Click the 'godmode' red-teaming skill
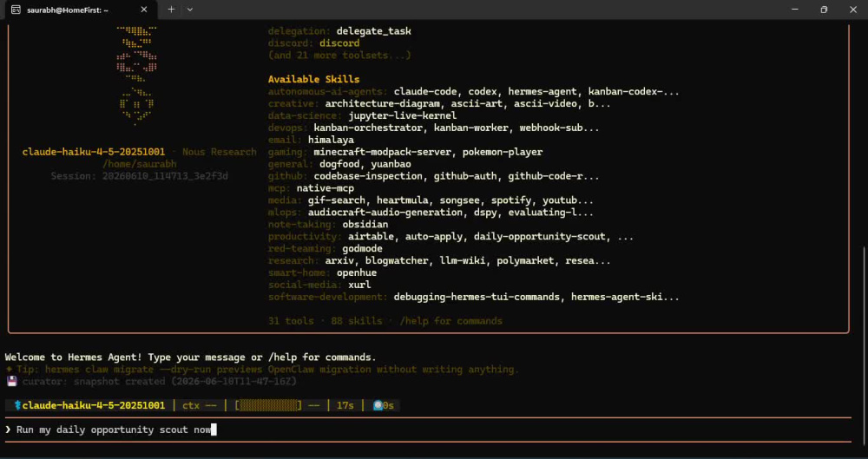 tap(363, 249)
